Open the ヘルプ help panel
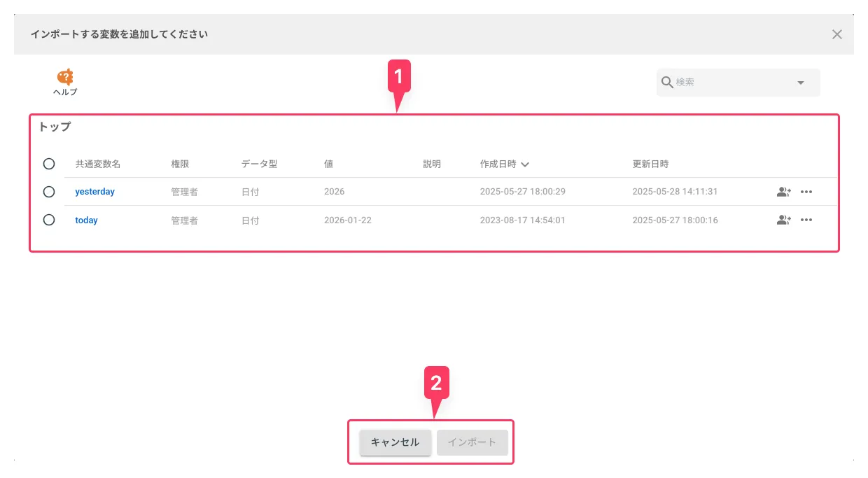This screenshot has width=868, height=478. 64,82
